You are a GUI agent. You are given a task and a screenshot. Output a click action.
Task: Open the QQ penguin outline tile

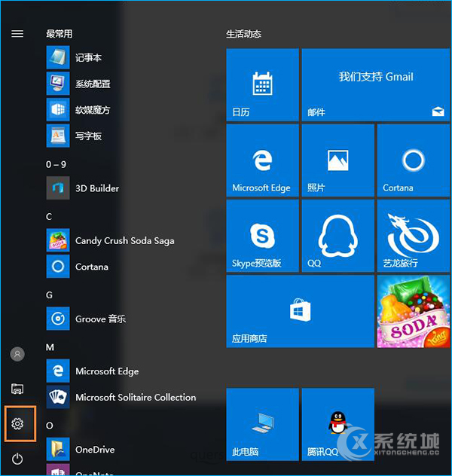[337, 236]
